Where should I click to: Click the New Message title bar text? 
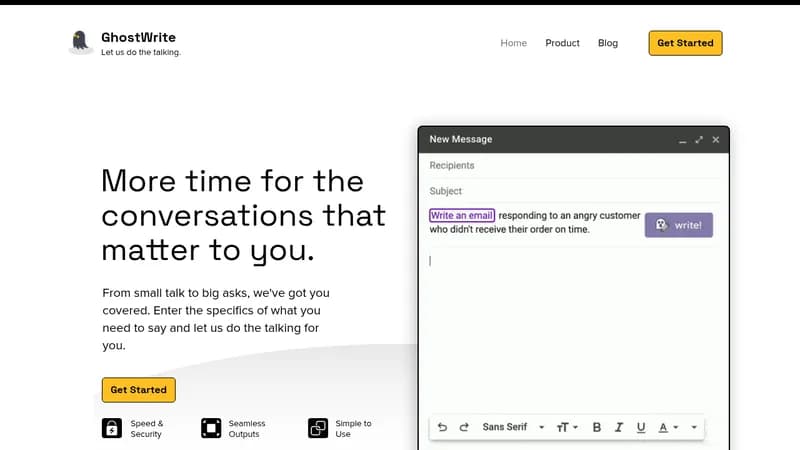[x=461, y=139]
